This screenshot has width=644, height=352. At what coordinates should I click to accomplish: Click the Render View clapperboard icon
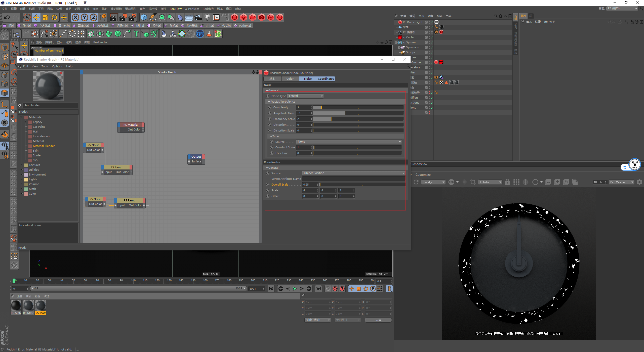(x=114, y=17)
